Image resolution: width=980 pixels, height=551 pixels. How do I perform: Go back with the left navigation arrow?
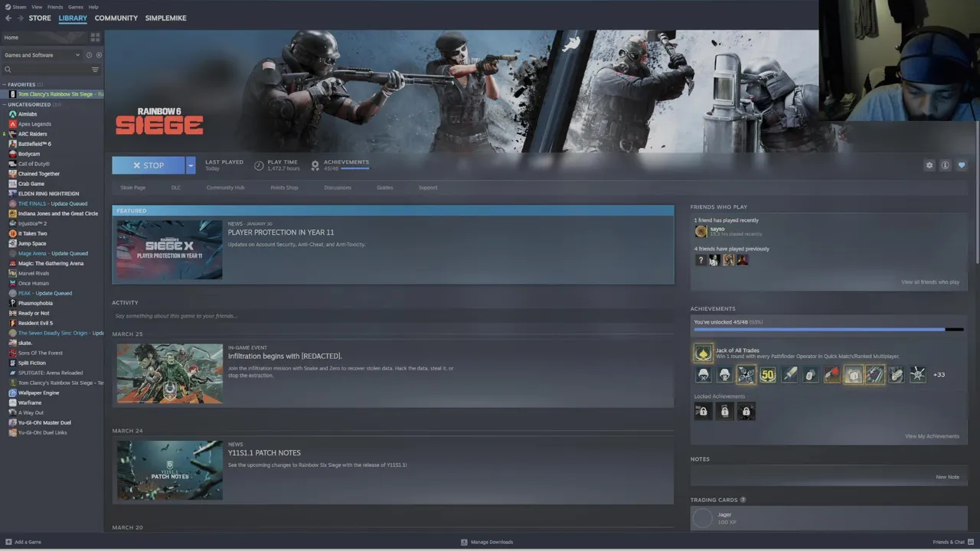pos(8,18)
